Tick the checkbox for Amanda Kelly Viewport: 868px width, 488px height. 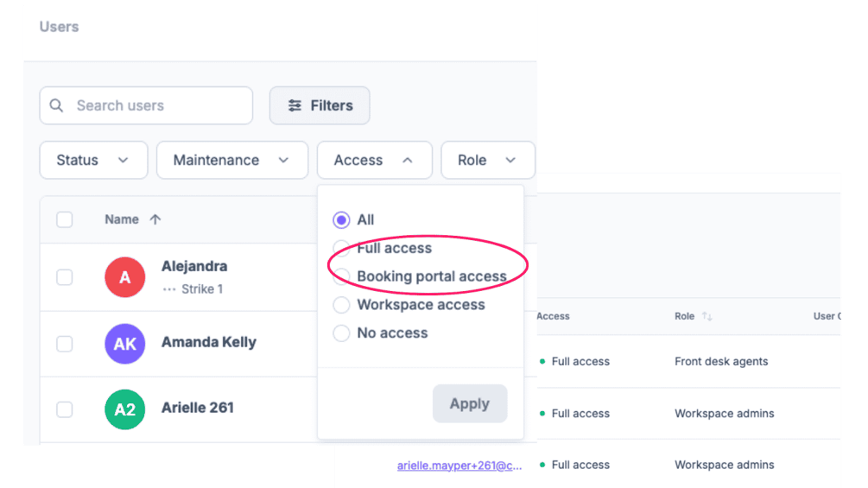pos(64,344)
